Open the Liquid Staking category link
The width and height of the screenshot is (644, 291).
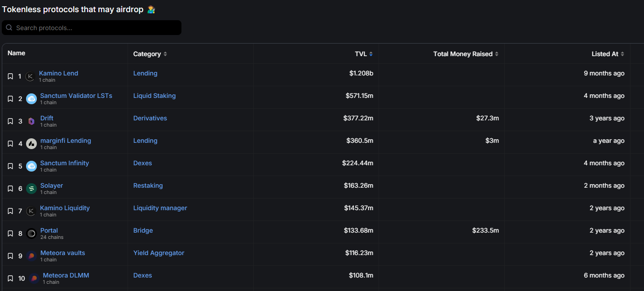coord(154,96)
